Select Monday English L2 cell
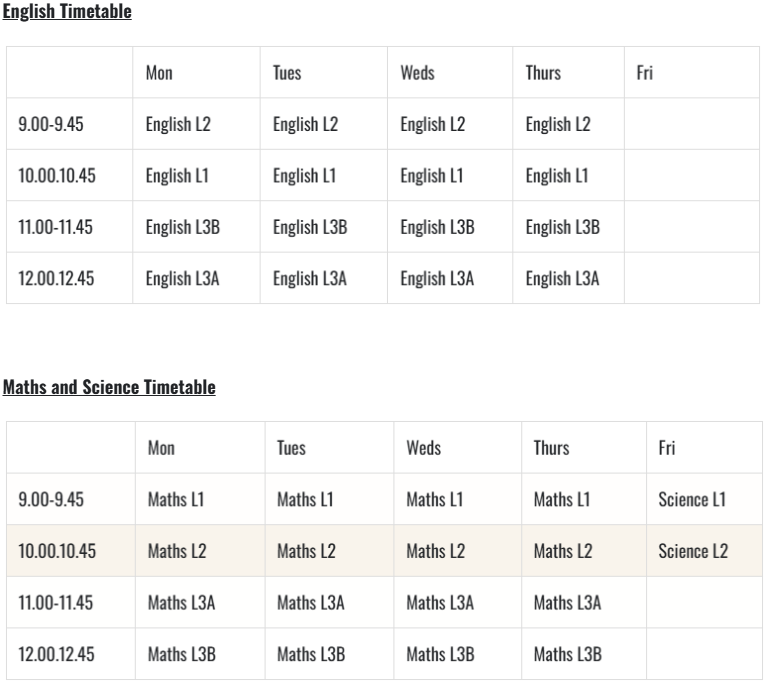Viewport: 771px width, 687px height. pos(178,124)
